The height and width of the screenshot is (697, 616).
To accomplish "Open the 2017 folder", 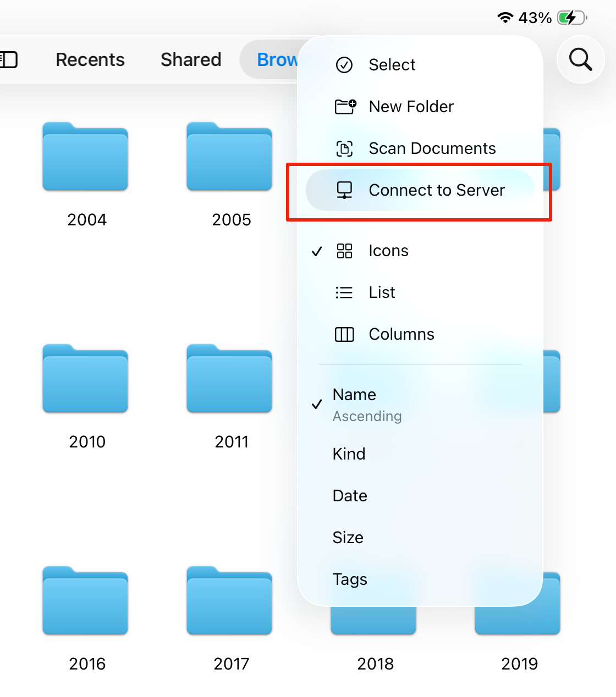I will (229, 601).
